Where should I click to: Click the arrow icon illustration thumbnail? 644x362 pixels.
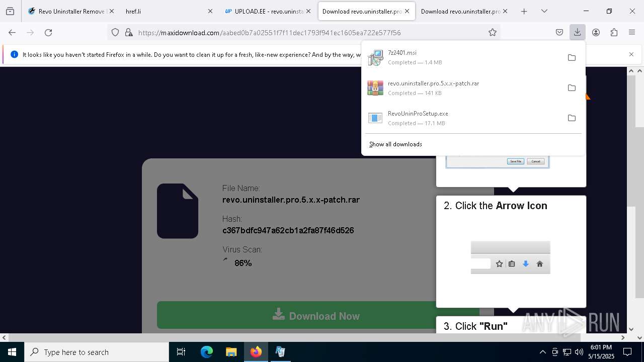click(x=511, y=257)
